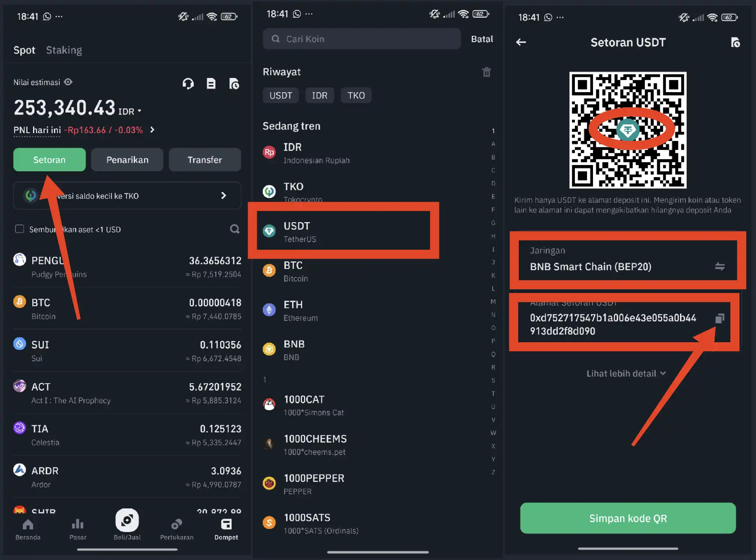
Task: Open IDR currency dropdown beside balance
Action: (139, 111)
